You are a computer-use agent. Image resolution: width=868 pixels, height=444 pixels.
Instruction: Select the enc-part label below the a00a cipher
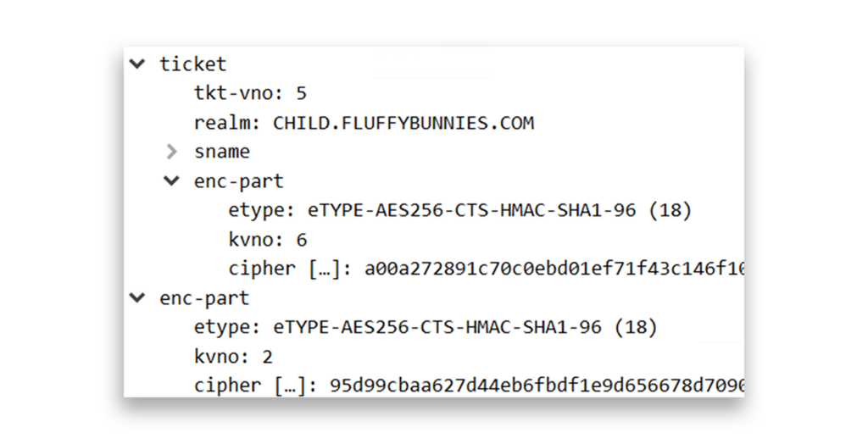204,298
